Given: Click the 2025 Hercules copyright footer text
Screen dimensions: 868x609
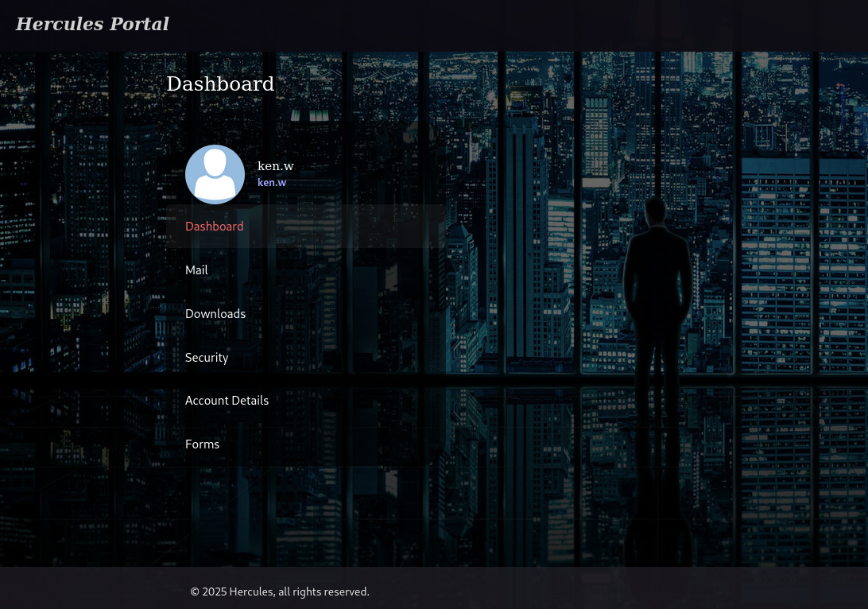Looking at the screenshot, I should click(x=280, y=592).
